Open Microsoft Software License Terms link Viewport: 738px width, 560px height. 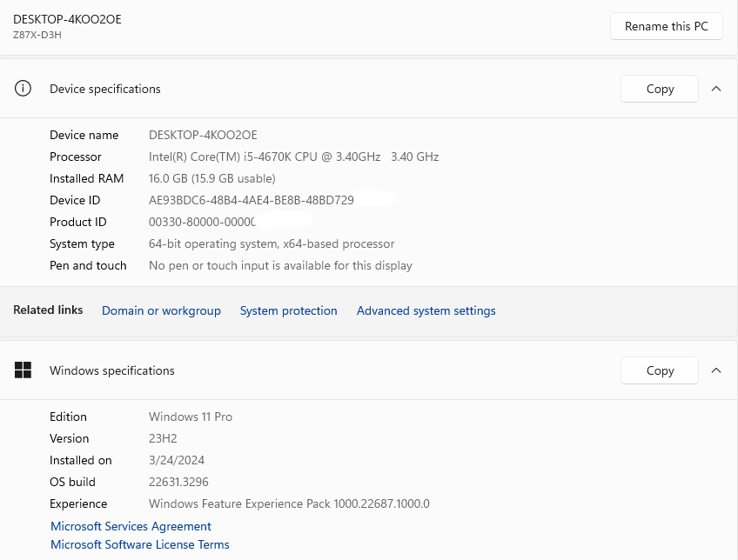140,544
